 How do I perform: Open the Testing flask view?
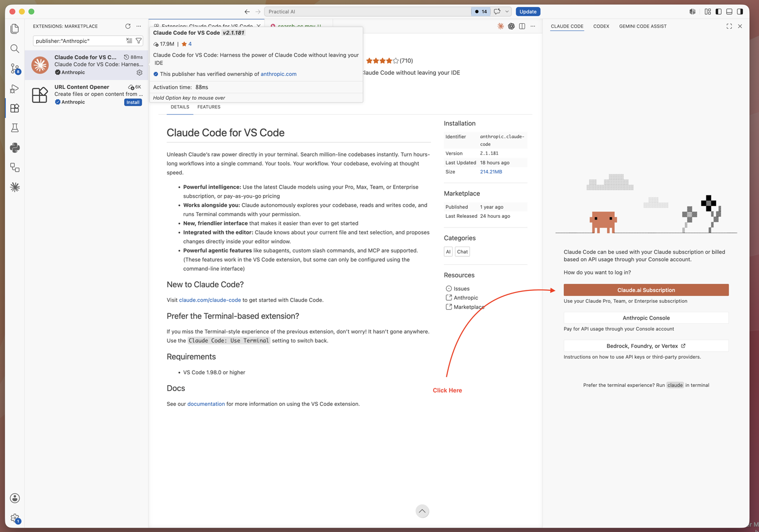(x=15, y=128)
